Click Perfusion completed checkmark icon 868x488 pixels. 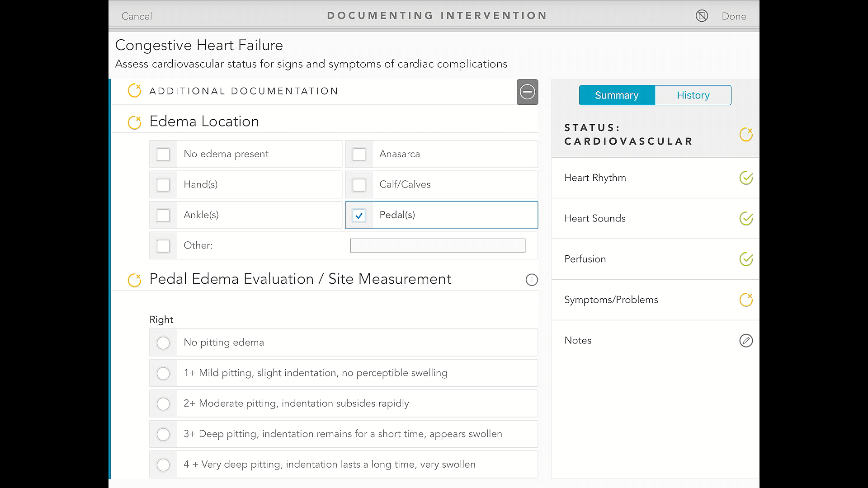tap(745, 259)
